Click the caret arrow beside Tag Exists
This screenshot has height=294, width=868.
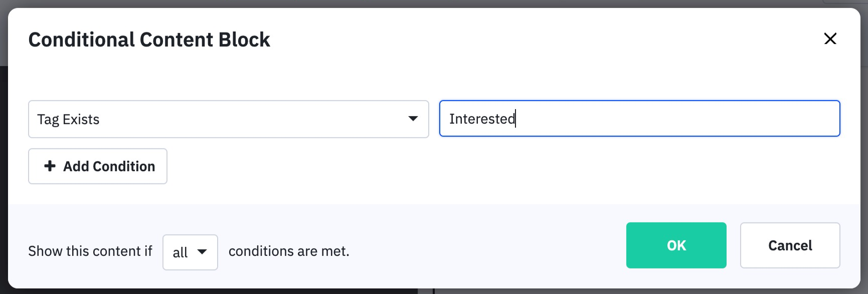click(x=413, y=119)
